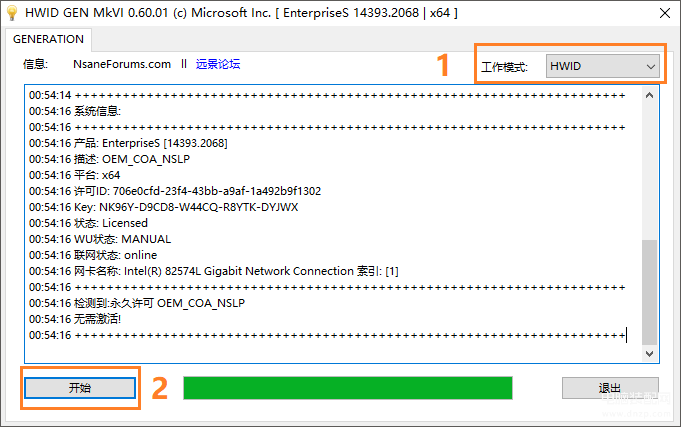The image size is (681, 427).
Task: Click the 产品: EnterpriseS log line
Action: pyautogui.click(x=128, y=143)
